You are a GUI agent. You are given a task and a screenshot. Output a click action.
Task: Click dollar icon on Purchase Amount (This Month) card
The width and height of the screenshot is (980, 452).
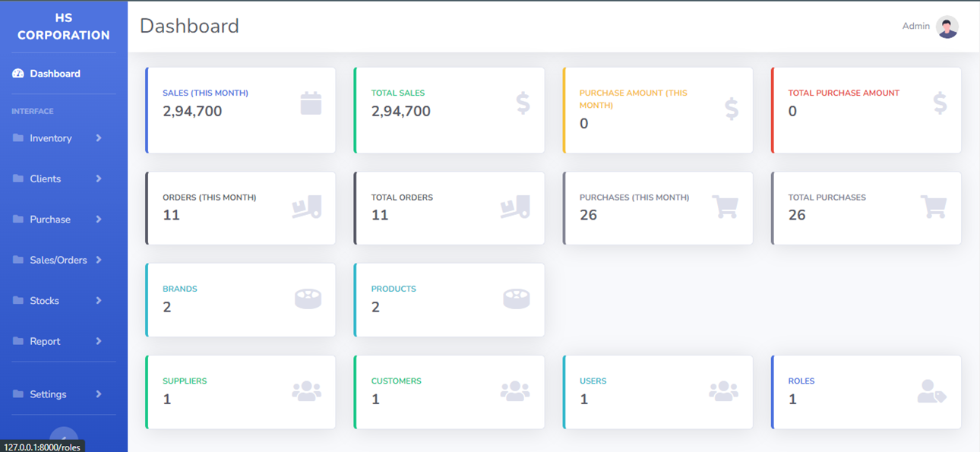click(731, 109)
